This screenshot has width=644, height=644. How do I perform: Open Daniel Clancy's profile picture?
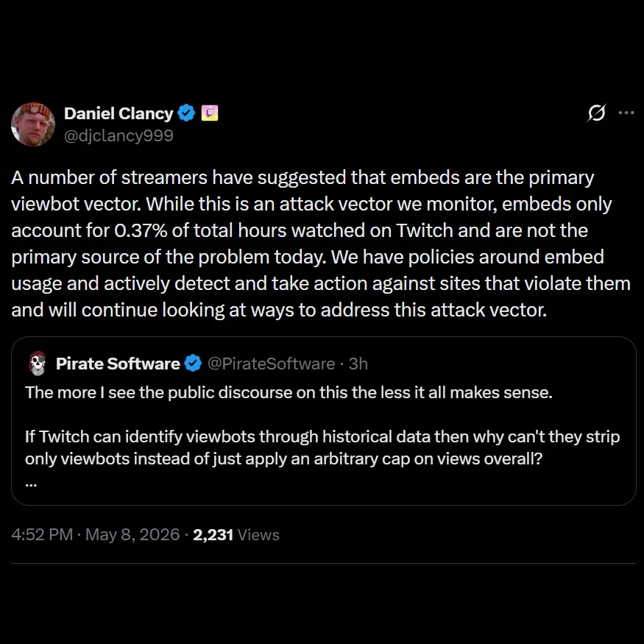pos(33,124)
